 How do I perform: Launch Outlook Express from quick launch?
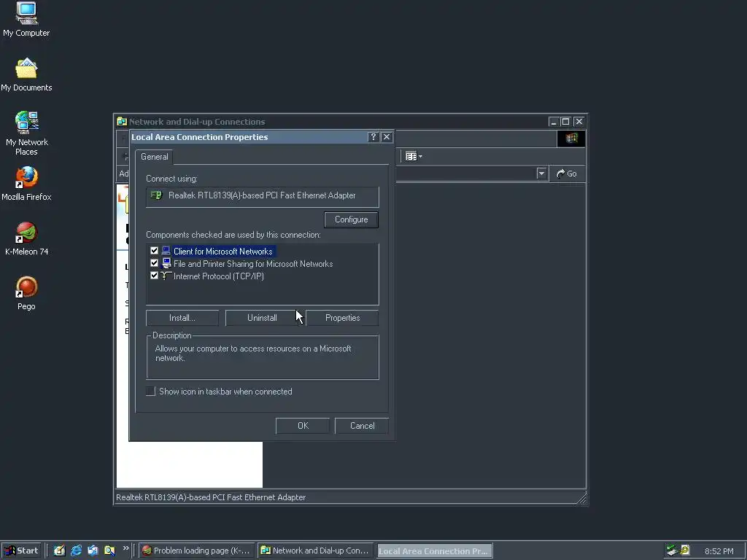coord(93,551)
